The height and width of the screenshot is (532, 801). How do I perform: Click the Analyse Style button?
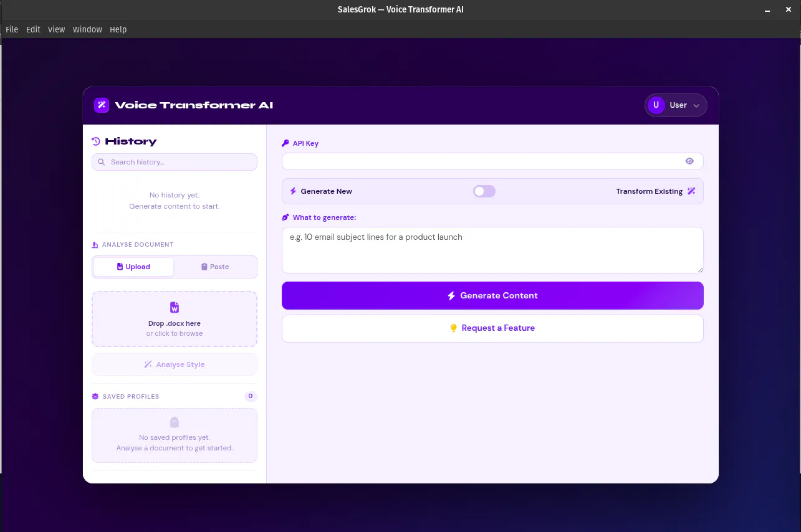pos(175,364)
